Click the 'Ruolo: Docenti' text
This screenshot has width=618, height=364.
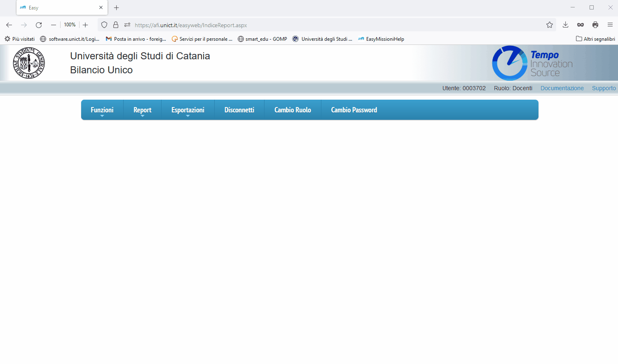[x=513, y=88]
